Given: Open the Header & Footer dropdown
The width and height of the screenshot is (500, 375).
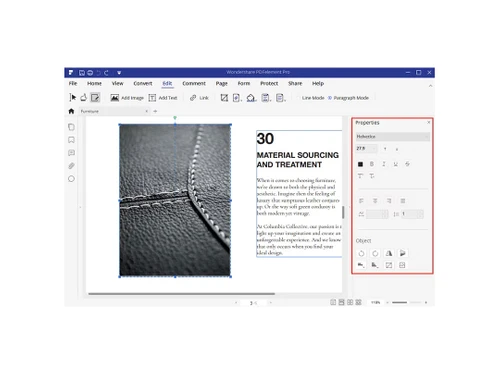Looking at the screenshot, I should tap(266, 98).
